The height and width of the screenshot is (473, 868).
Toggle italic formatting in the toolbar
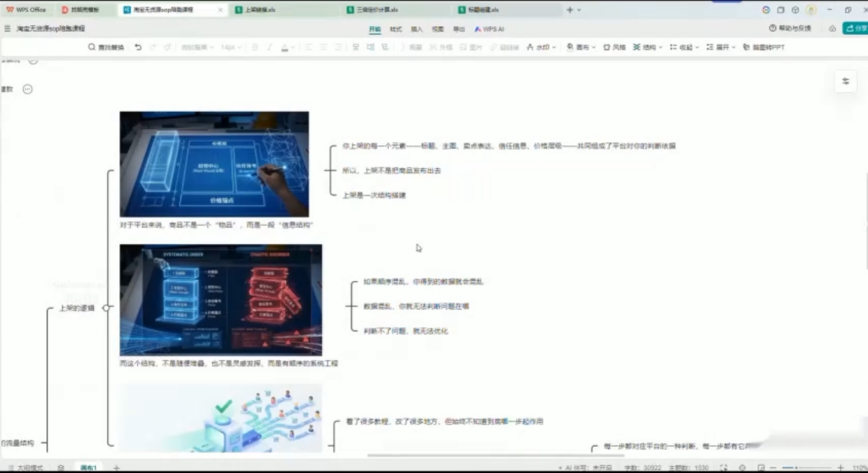(268, 47)
